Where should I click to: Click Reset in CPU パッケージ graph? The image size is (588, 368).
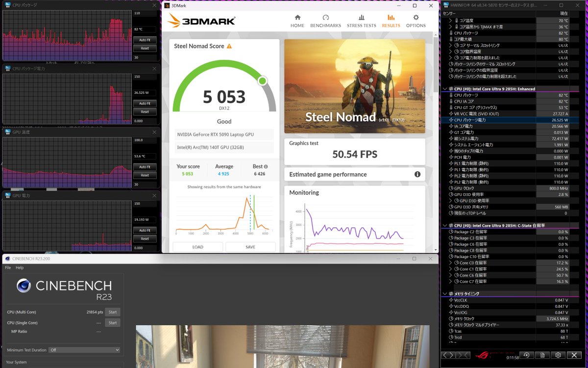coord(145,48)
